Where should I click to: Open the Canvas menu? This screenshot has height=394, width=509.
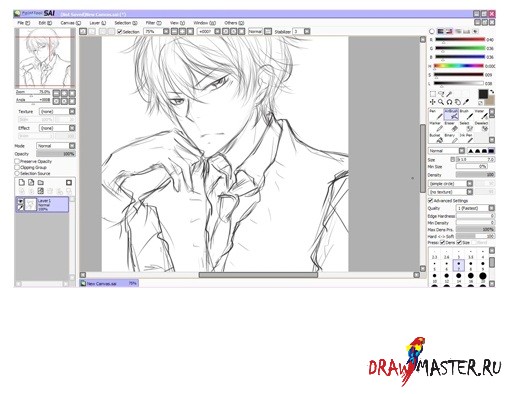click(70, 23)
